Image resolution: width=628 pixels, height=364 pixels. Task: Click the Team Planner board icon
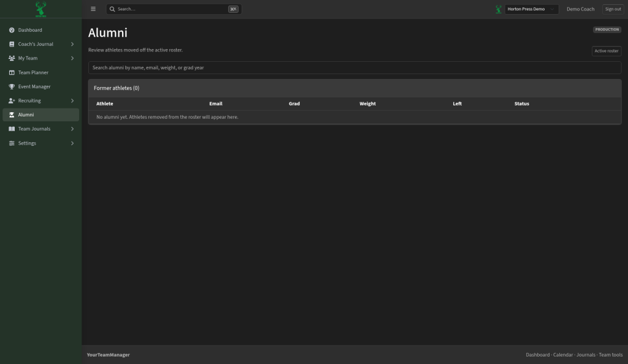(x=12, y=72)
